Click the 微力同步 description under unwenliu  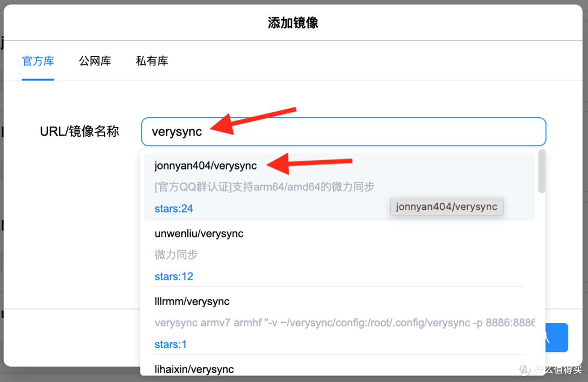click(x=176, y=255)
